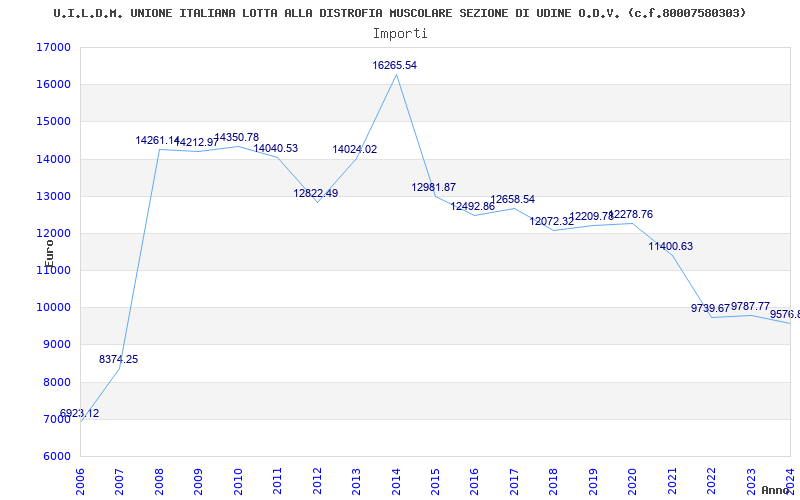Click the y-axis tick 9000

[56, 345]
